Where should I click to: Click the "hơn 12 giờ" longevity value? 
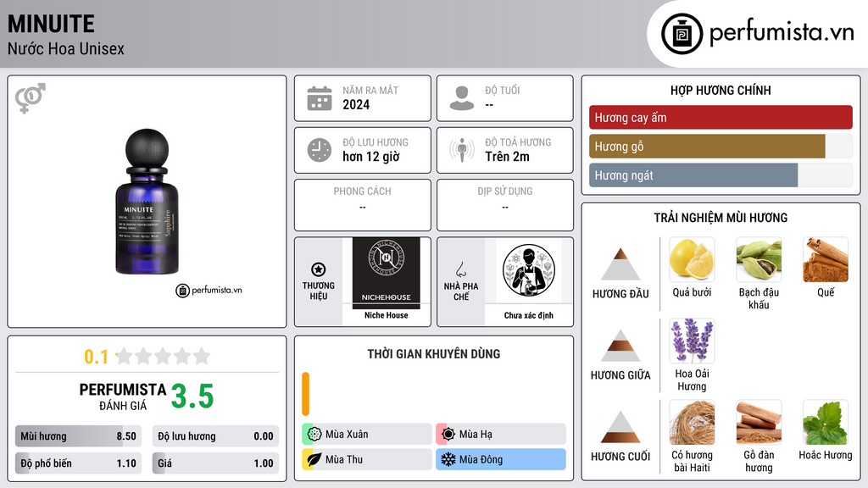[371, 157]
